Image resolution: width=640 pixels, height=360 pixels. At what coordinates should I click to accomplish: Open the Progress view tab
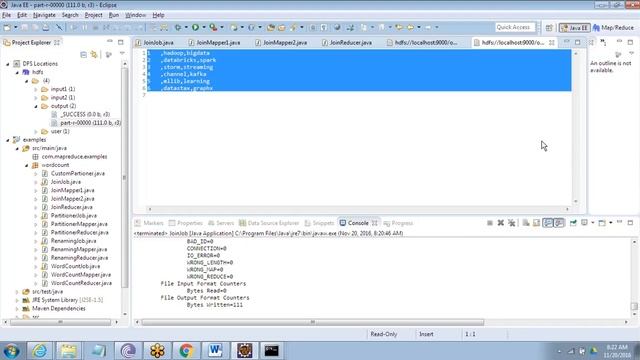[x=398, y=223]
